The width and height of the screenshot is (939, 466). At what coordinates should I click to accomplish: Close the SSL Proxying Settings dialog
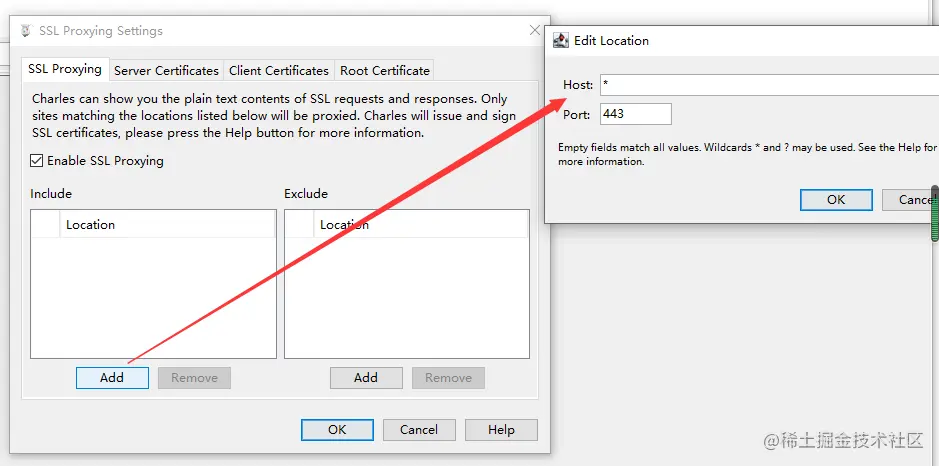(535, 31)
